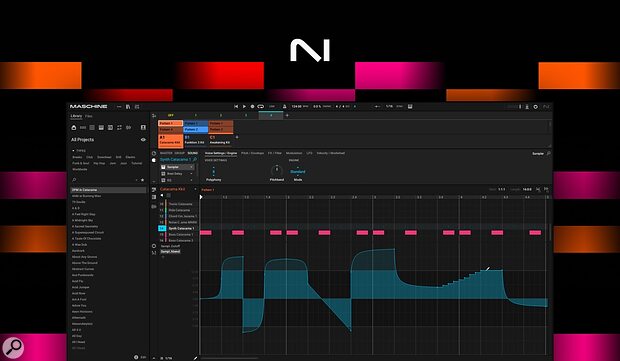620x361 pixels.
Task: Open the FX / Filter page
Action: pos(275,153)
